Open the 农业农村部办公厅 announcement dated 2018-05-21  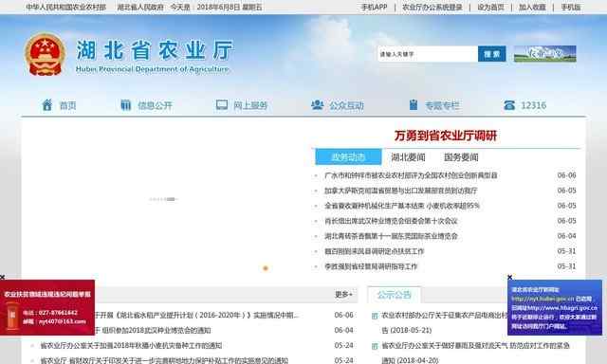pos(445,322)
